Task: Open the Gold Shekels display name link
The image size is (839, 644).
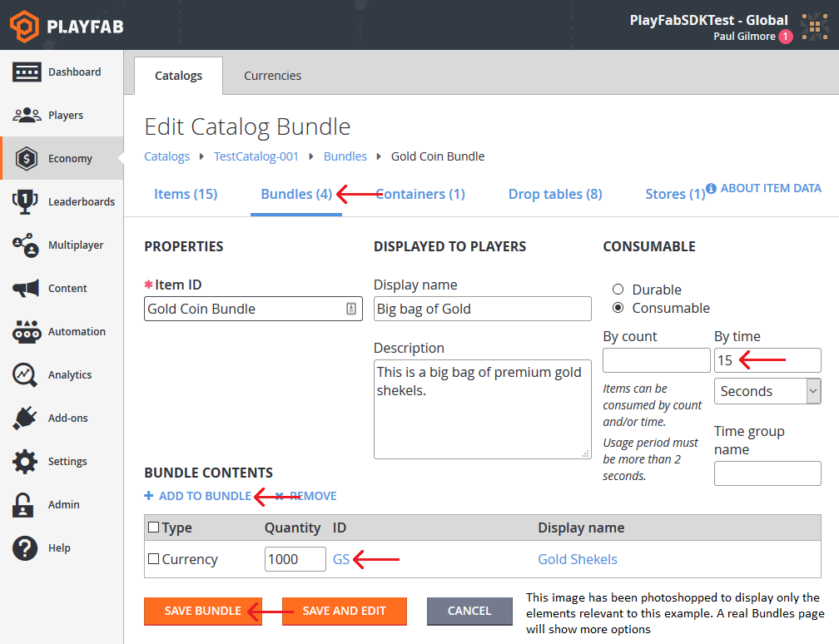Action: coord(578,559)
